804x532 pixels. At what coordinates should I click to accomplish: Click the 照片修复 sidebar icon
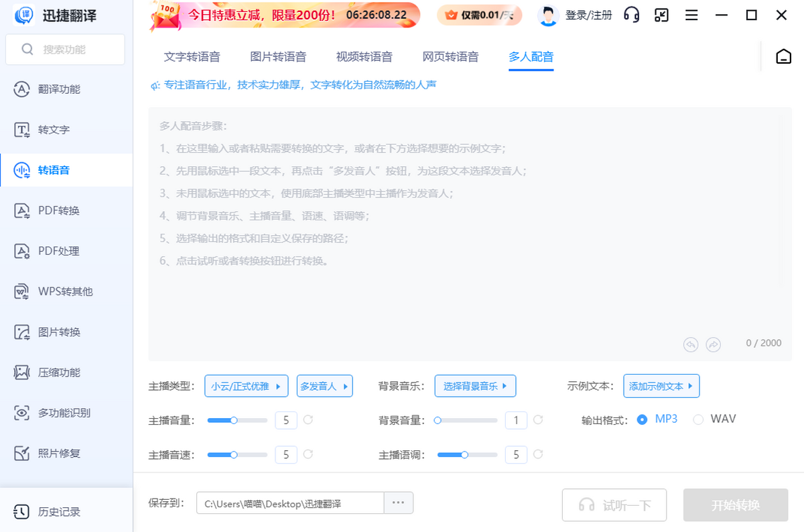22,454
